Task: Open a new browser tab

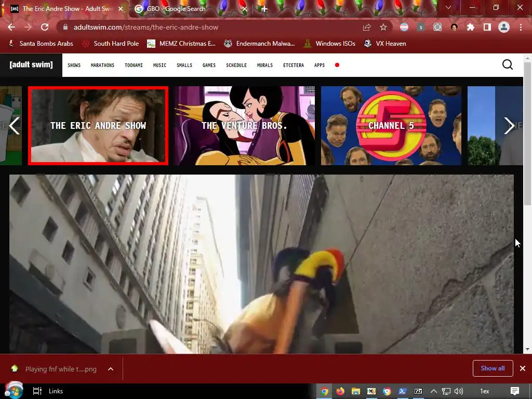Action: (264, 9)
